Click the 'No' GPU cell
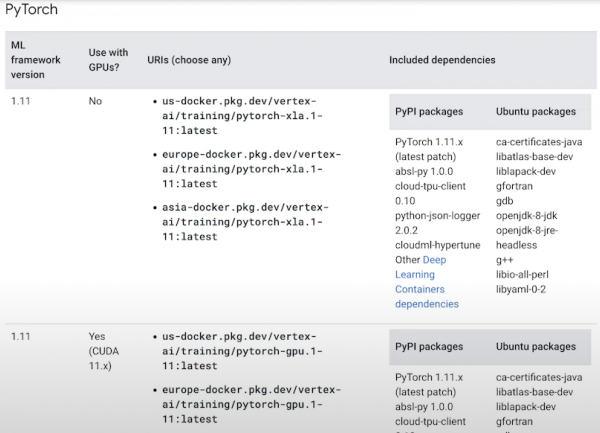Image resolution: width=600 pixels, height=433 pixels. click(x=95, y=101)
